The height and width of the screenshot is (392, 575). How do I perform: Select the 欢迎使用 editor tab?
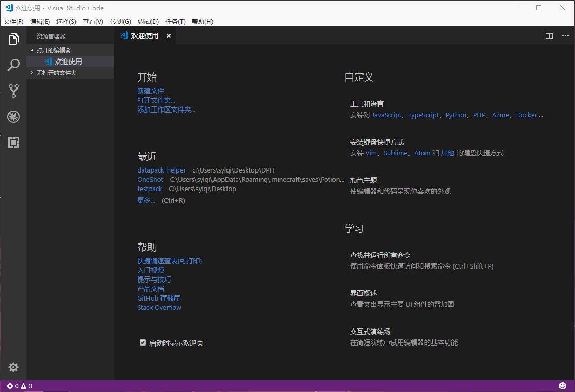coord(144,36)
